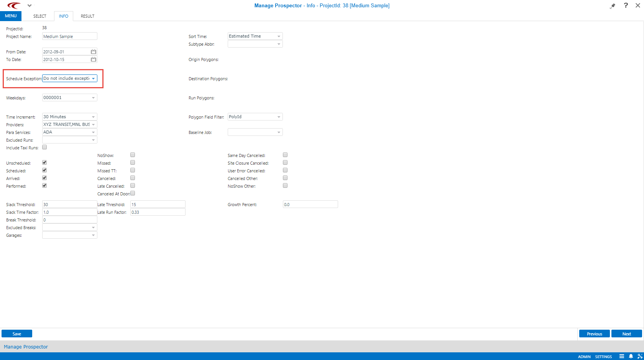Image resolution: width=644 pixels, height=360 pixels.
Task: Click the Save button
Action: 17,334
